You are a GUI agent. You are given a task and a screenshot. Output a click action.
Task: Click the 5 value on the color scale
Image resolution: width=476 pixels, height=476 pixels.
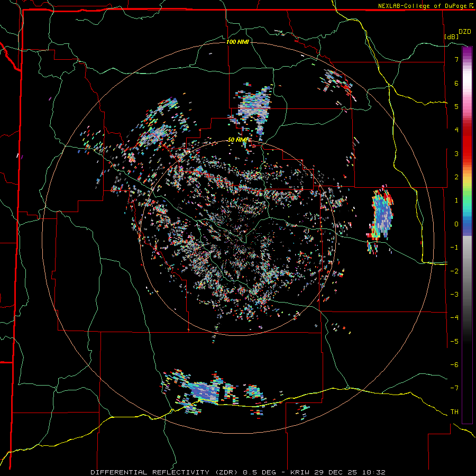pyautogui.click(x=456, y=106)
